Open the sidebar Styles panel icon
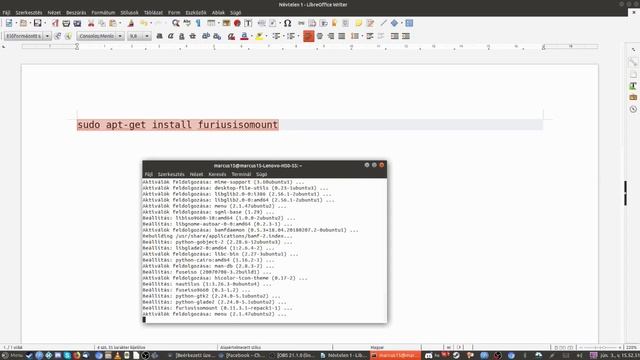The width and height of the screenshot is (640, 360). [633, 86]
